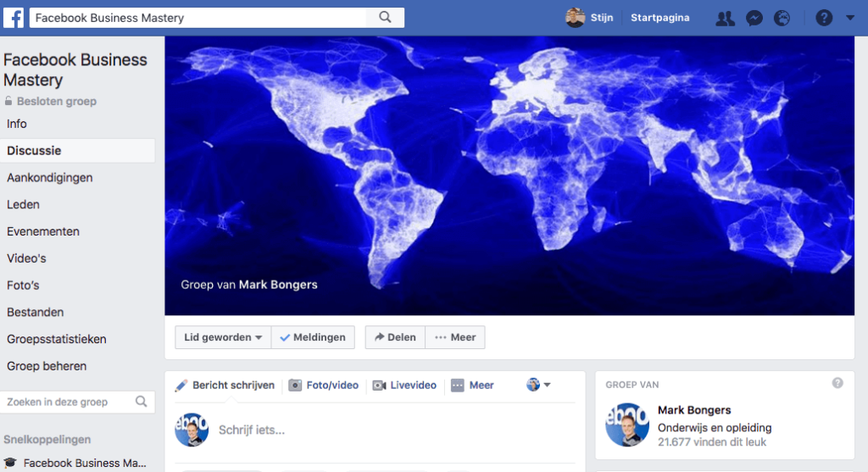The image size is (868, 472).
Task: Click Mark Bongers page avatar thumbnail
Action: point(627,425)
